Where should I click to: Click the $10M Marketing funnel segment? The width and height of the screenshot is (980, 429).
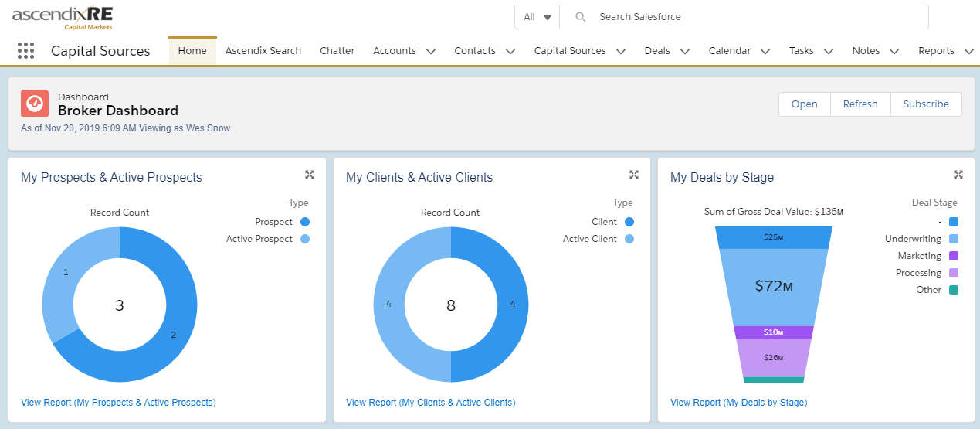tap(774, 332)
